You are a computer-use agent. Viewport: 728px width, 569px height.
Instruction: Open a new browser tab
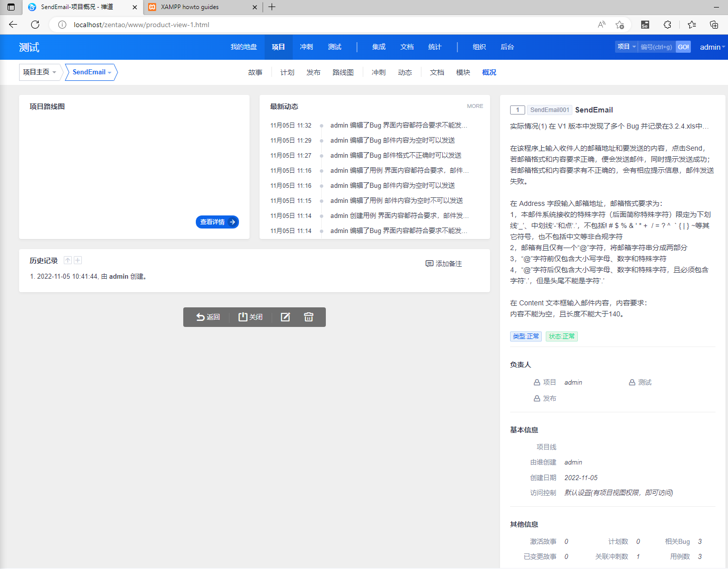(x=272, y=7)
